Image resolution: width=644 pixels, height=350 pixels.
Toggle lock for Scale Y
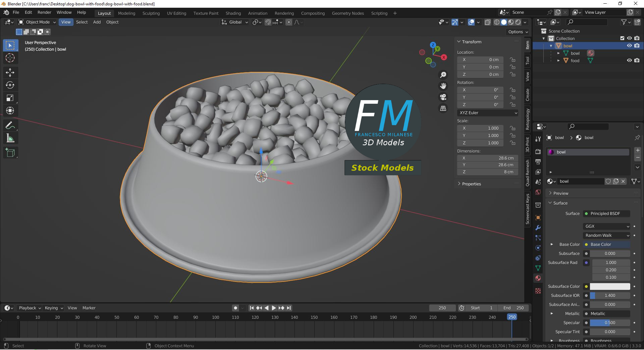coord(513,136)
